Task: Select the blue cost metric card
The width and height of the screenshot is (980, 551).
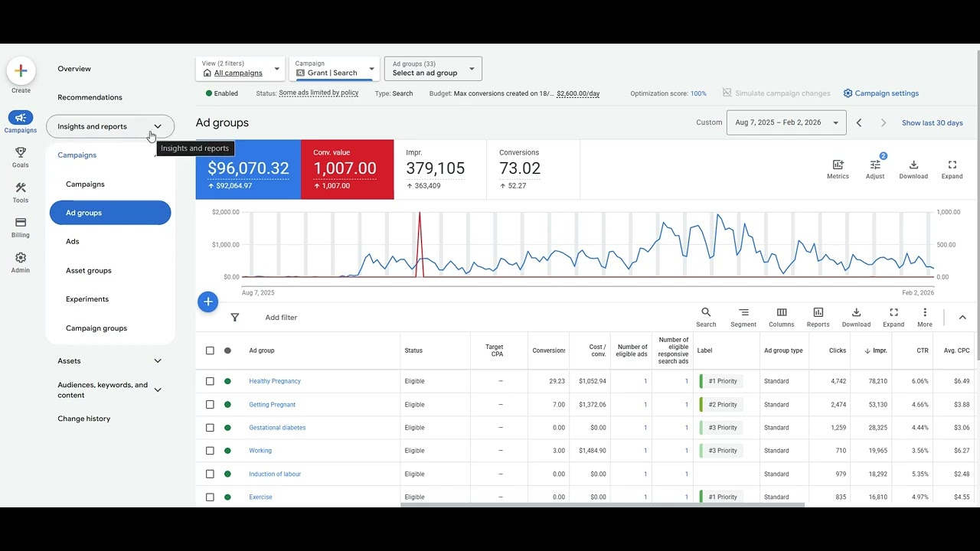Action: (248, 169)
